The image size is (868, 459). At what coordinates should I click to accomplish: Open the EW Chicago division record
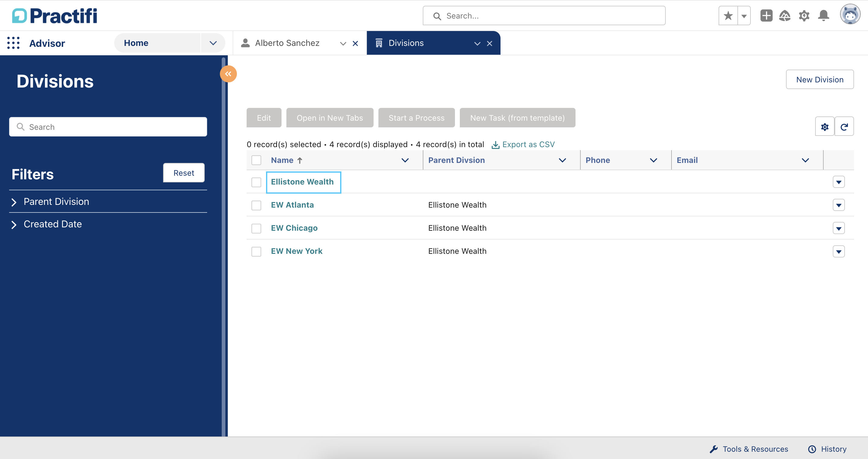[x=294, y=228]
